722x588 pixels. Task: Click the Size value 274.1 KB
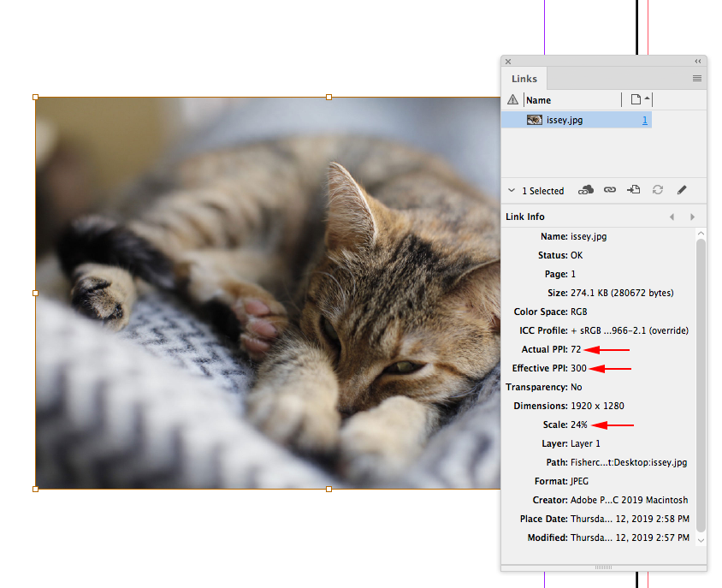(x=622, y=293)
